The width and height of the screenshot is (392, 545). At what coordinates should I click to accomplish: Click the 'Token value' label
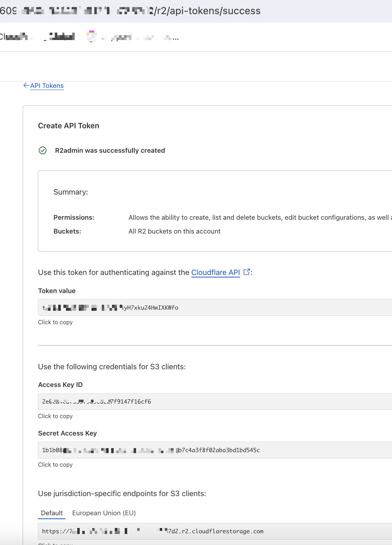[x=57, y=291]
